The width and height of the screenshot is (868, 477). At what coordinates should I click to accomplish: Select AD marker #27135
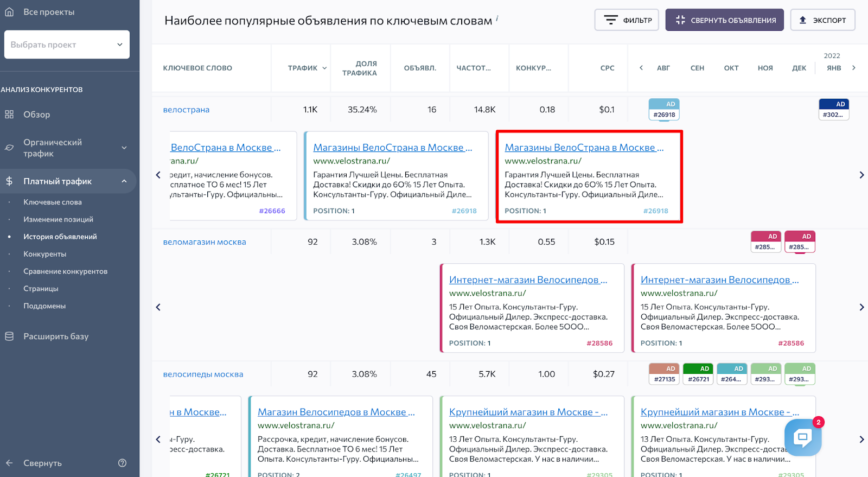pyautogui.click(x=664, y=374)
